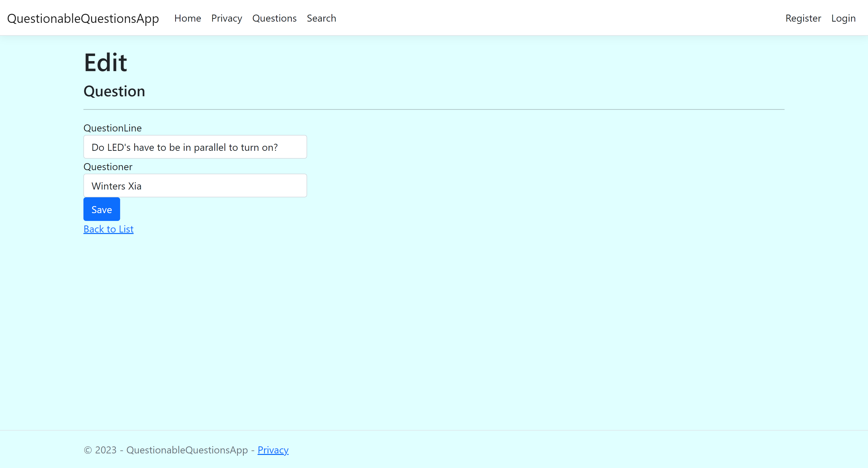Click inside the QuestionLine text field
This screenshot has height=468, width=868.
pos(195,147)
